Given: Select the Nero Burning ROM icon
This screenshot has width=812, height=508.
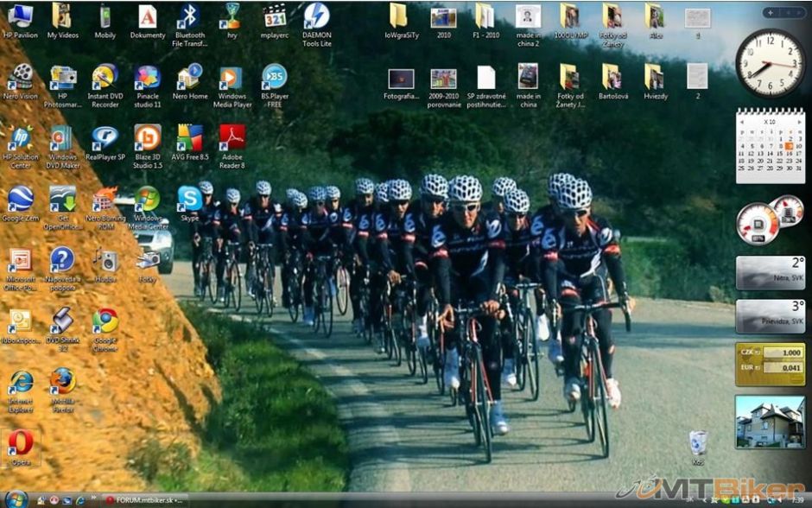Looking at the screenshot, I should pyautogui.click(x=105, y=200).
